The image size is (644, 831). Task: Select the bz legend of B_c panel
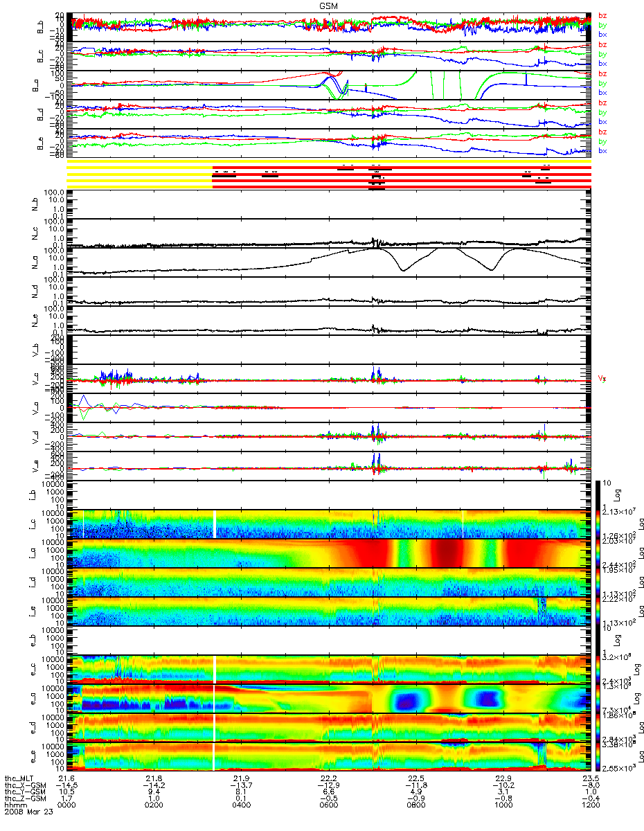602,44
